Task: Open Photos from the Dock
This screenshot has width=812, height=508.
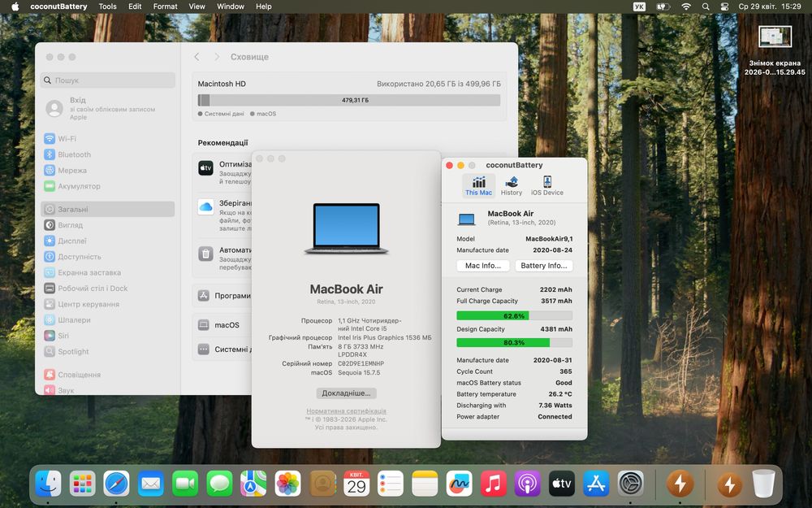Action: coord(288,484)
